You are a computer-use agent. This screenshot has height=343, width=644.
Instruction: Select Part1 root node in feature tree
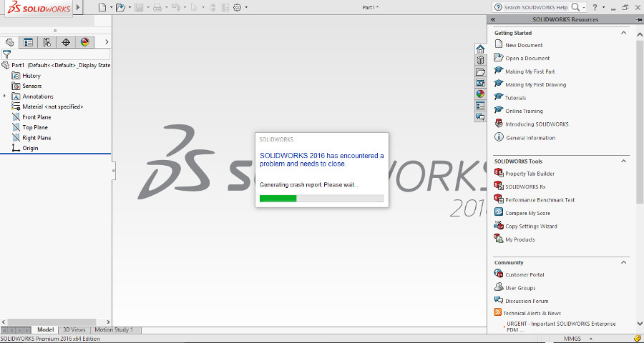(x=56, y=65)
